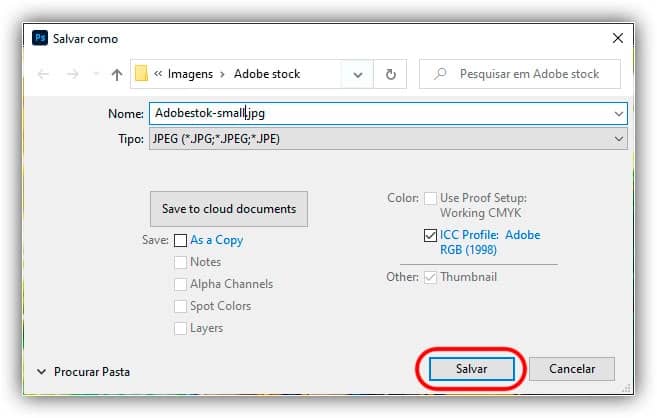Select the Adobe stock breadcrumb
Image resolution: width=657 pixels, height=418 pixels.
tap(267, 74)
